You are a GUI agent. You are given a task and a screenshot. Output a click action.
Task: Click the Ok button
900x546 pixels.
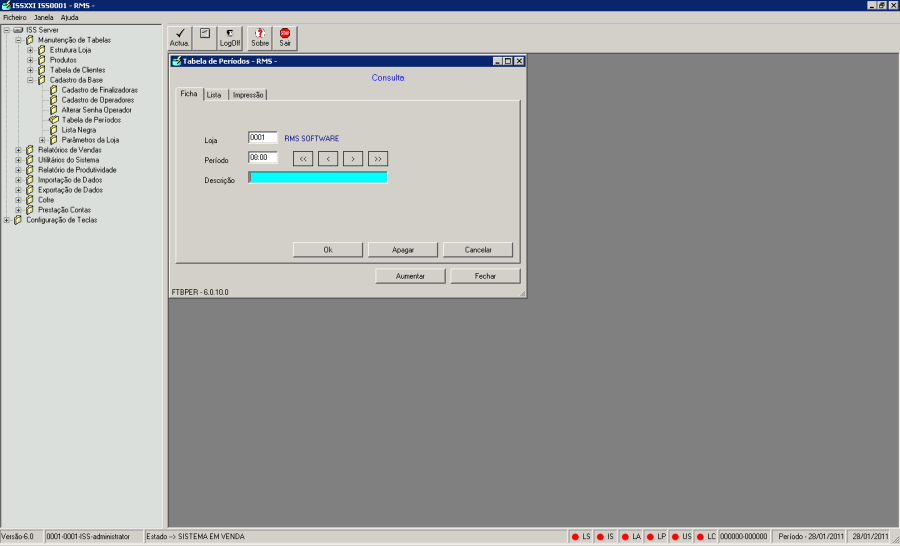coord(328,250)
